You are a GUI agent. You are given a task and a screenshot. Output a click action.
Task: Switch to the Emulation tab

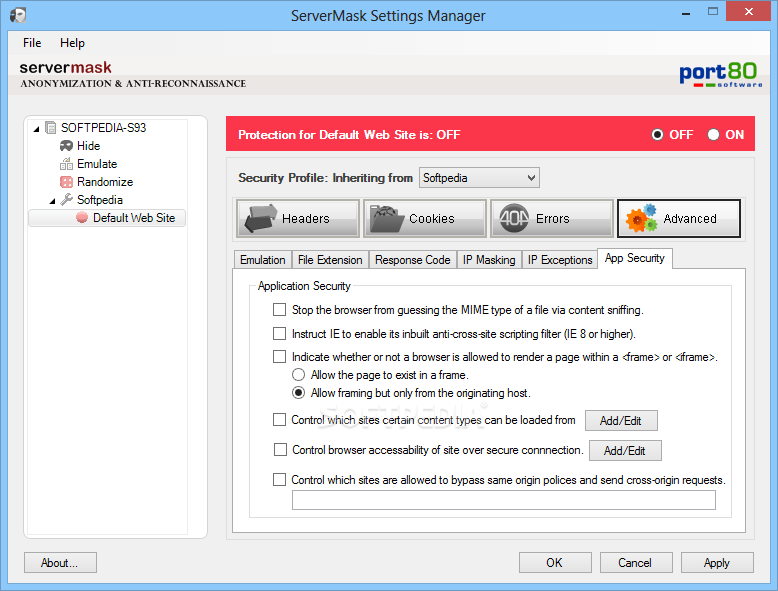(x=262, y=260)
